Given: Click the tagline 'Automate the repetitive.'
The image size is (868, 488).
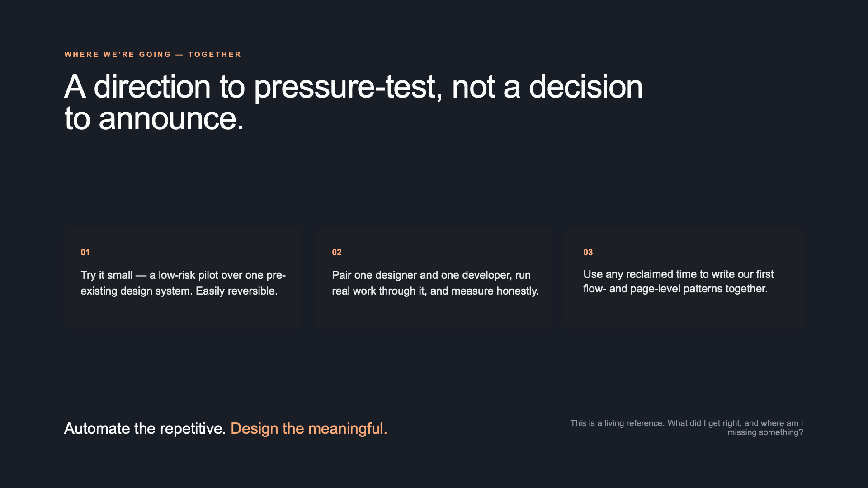Looking at the screenshot, I should click(145, 428).
